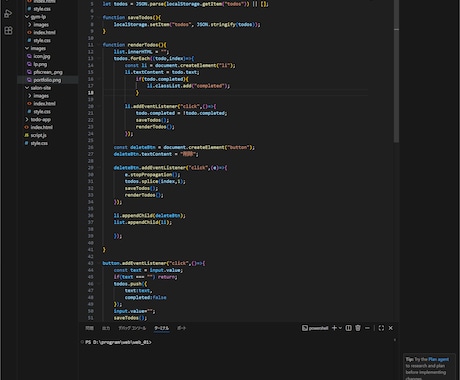Click 'li.appendChild(deleteBtn);' code line
The width and height of the screenshot is (460, 380).
click(x=150, y=215)
